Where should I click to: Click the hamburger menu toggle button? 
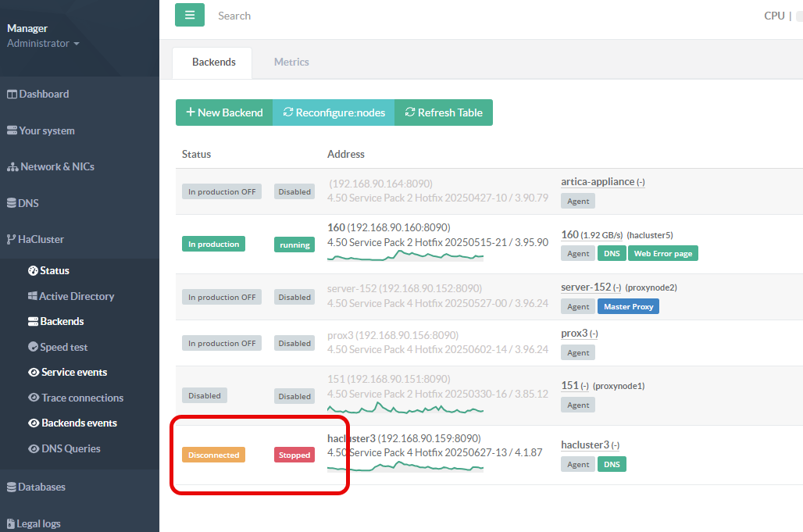point(190,15)
